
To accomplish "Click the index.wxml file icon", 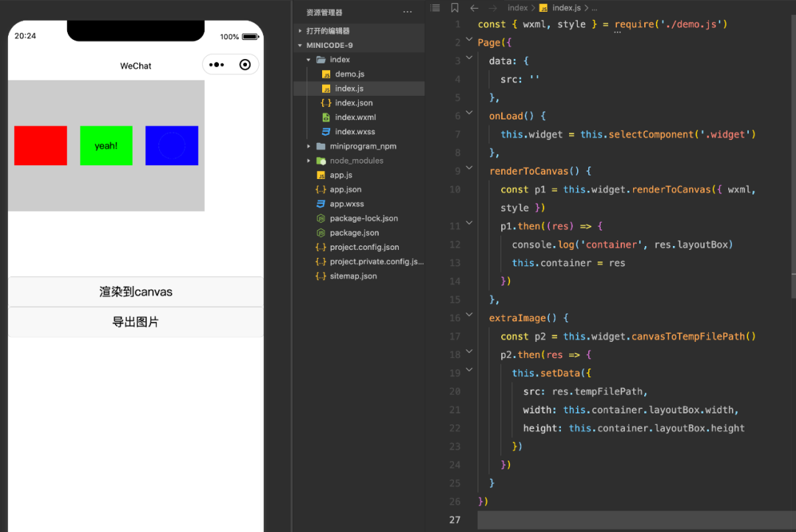I will [326, 117].
